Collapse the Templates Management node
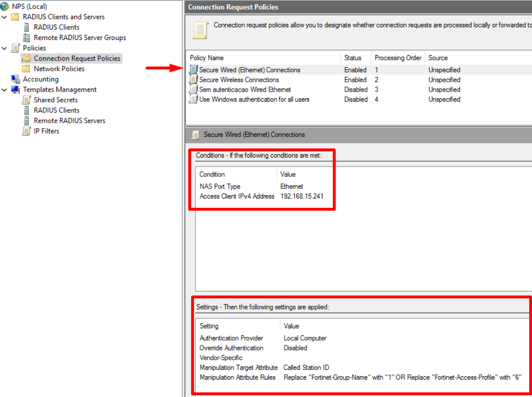The image size is (532, 397). 5,89
